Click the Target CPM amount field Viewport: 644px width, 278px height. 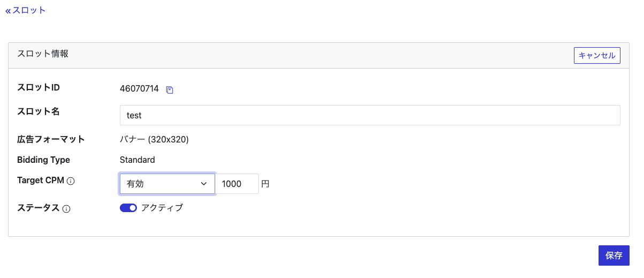(x=236, y=184)
